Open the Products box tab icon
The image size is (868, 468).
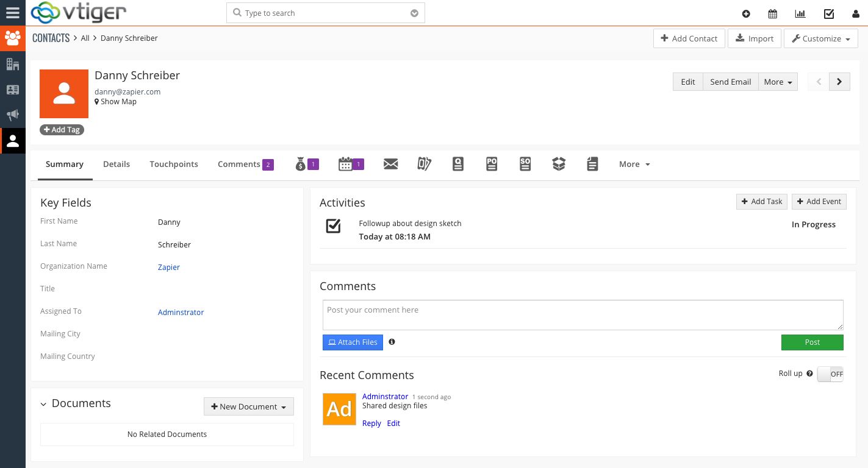click(x=559, y=164)
